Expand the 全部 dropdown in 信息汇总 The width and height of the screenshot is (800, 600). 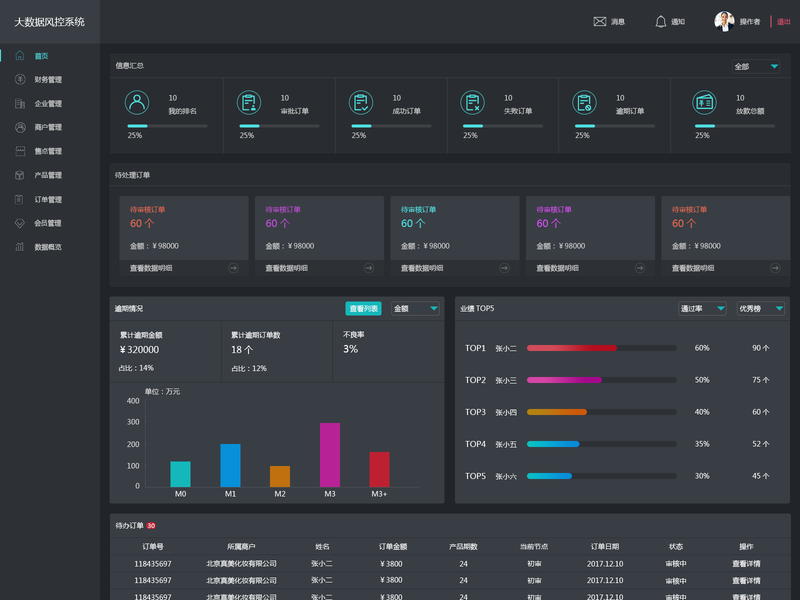click(756, 66)
